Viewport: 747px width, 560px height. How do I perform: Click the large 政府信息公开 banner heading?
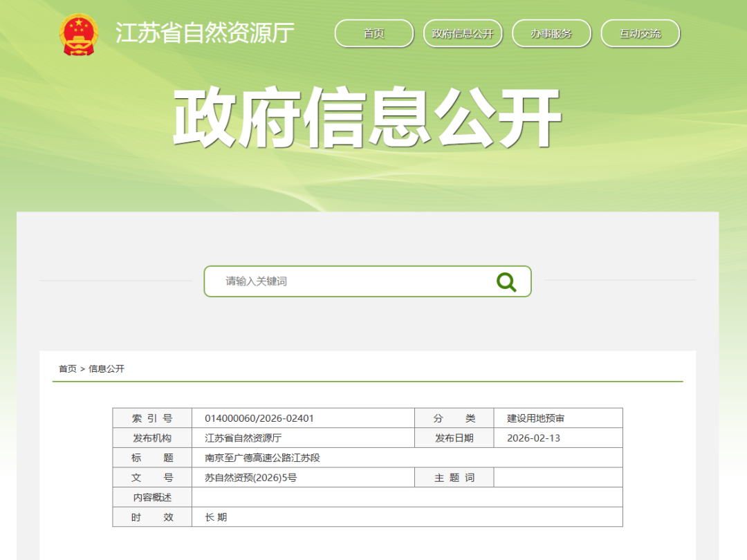coord(367,118)
